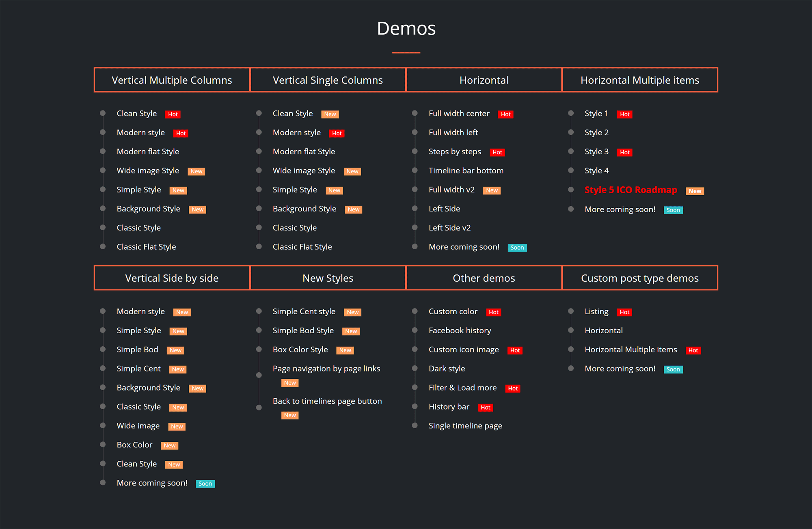Open the Style 5 ICO Roadmap demo
Image resolution: width=812 pixels, height=529 pixels.
tap(631, 190)
